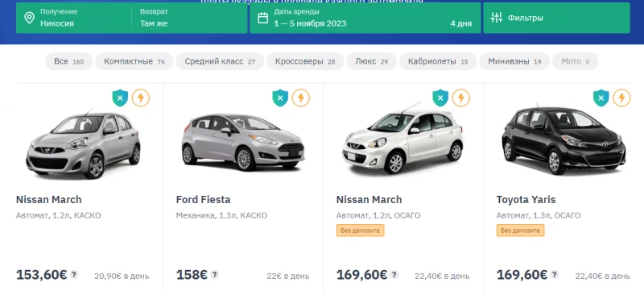
Task: Open the Возврат Там же return selector
Action: click(190, 18)
